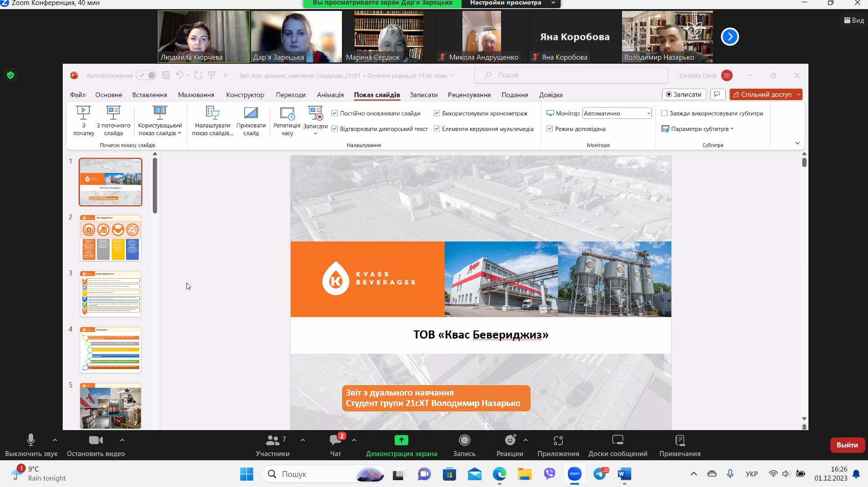Open the Zoom 'Реакции' reactions icon

coord(510,440)
